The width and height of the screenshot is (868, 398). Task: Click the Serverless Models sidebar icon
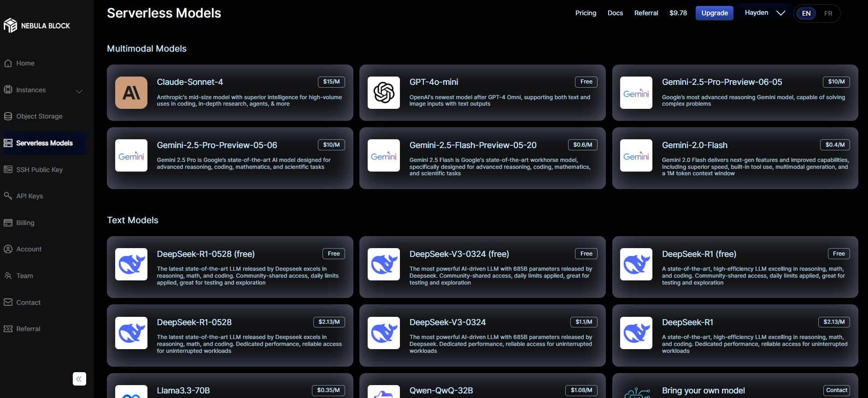(x=8, y=143)
